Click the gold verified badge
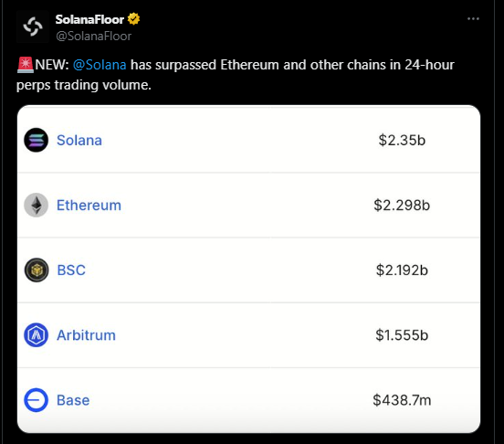 point(133,19)
